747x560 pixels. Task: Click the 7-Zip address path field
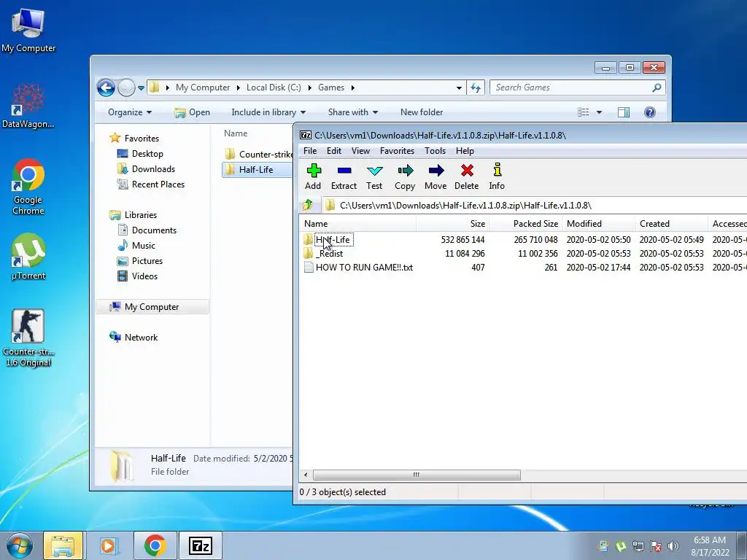[533, 205]
